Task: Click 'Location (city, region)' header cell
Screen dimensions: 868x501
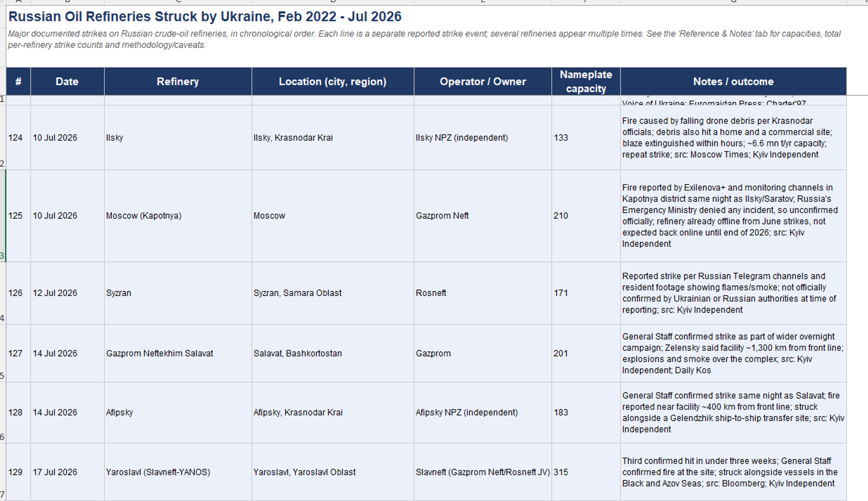Action: pos(333,82)
